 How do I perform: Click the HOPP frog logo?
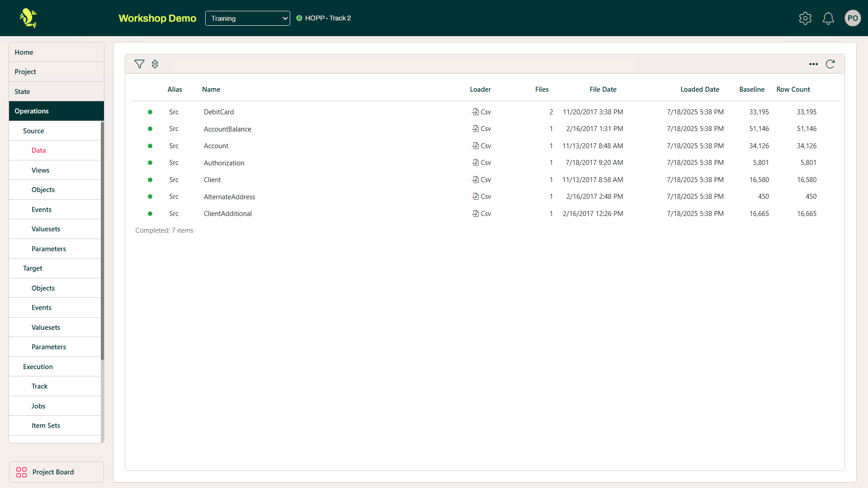[x=28, y=18]
